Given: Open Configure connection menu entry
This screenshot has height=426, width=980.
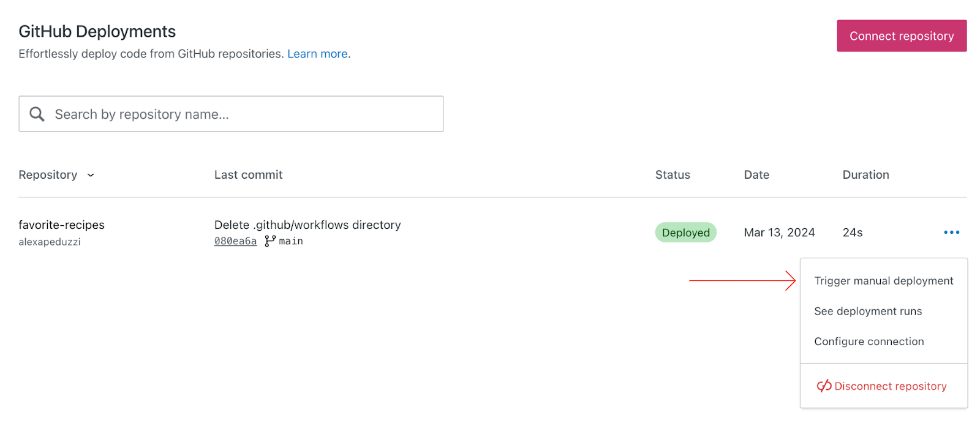Looking at the screenshot, I should coord(869,342).
